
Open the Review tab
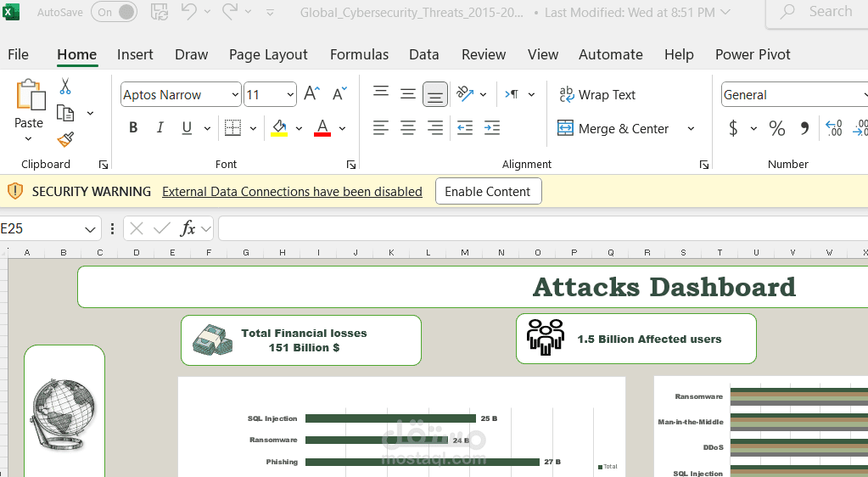(484, 54)
